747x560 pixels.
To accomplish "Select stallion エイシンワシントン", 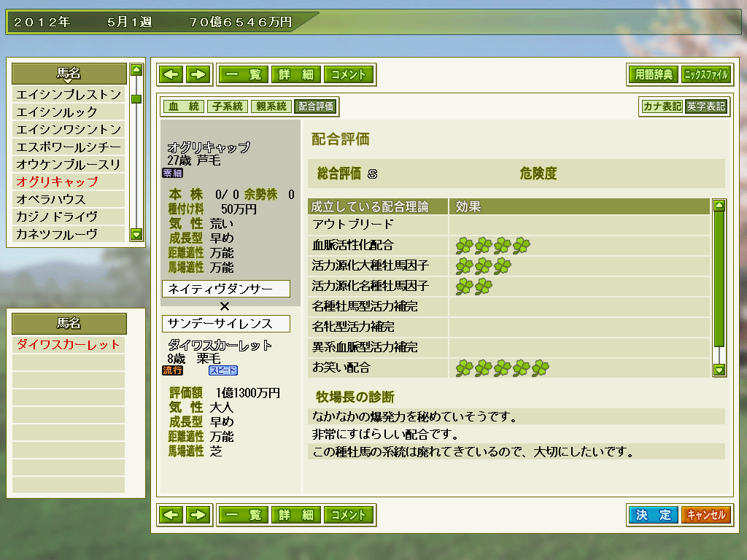I will pyautogui.click(x=69, y=130).
